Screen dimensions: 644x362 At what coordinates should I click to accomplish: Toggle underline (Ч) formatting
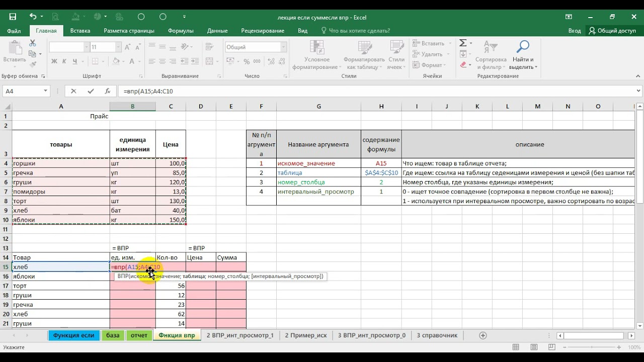[75, 61]
